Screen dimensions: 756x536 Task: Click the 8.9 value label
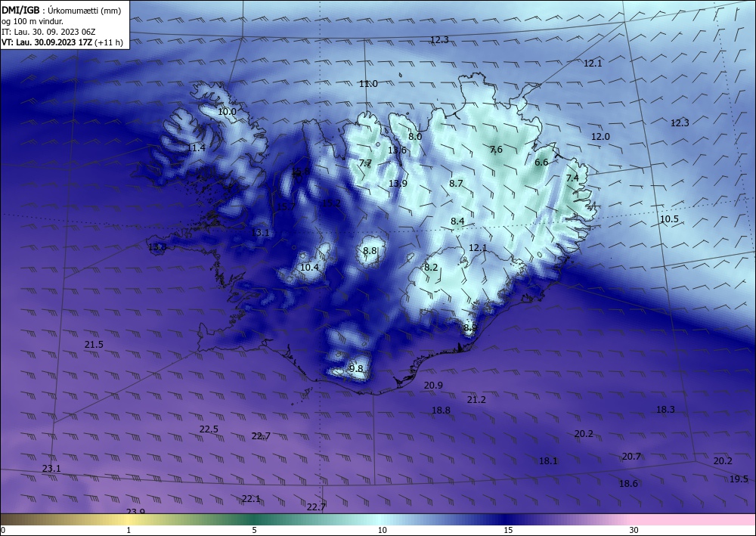[470, 328]
